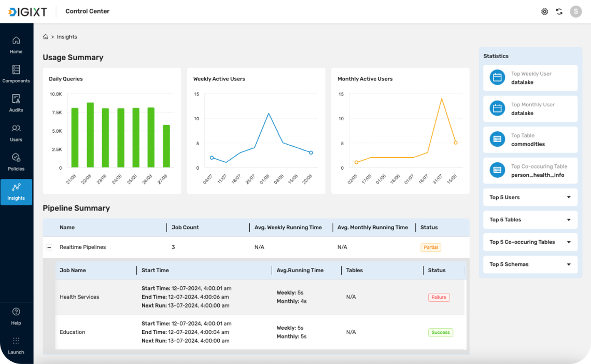Open Users in the sidebar

coord(16,133)
